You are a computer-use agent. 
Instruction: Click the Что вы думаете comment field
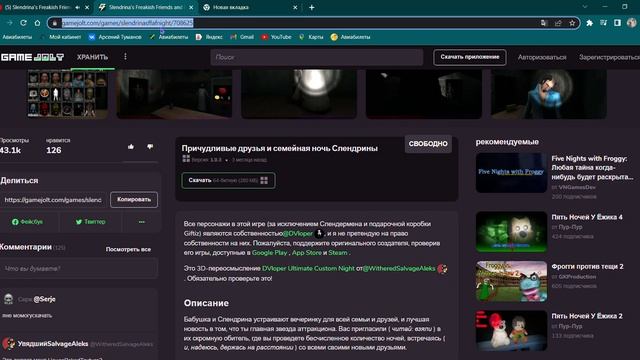(x=78, y=269)
